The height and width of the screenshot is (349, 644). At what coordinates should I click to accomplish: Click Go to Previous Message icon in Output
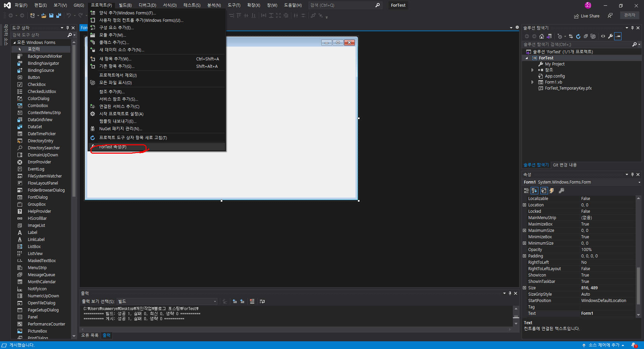[x=235, y=301]
